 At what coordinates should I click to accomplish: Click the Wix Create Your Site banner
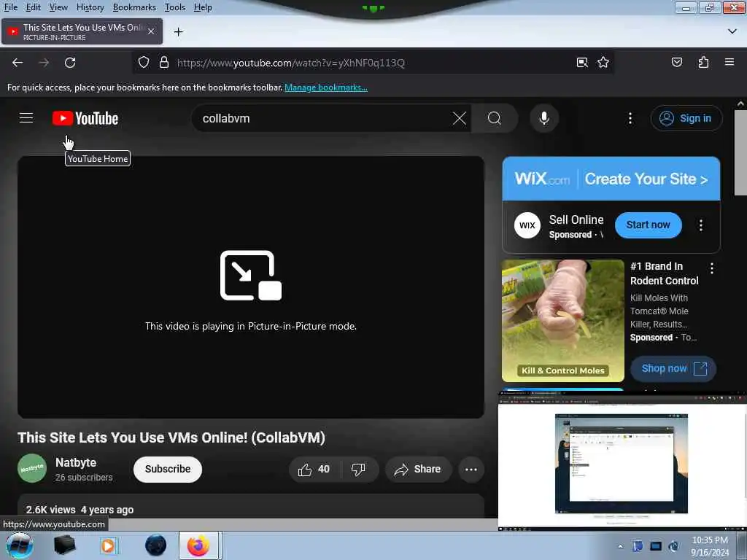[x=611, y=179]
